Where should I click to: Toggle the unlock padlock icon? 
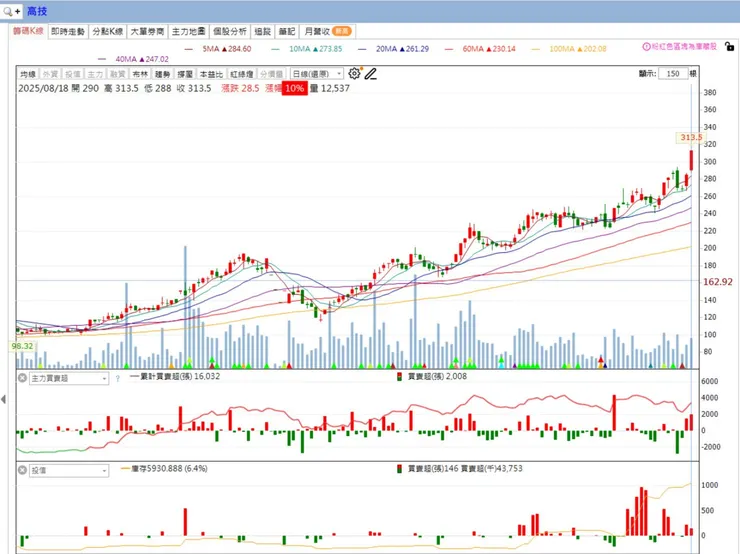click(730, 46)
